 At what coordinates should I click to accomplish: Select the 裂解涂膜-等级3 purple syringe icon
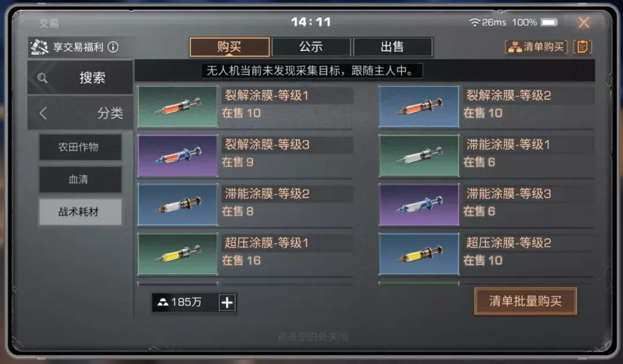(x=178, y=156)
